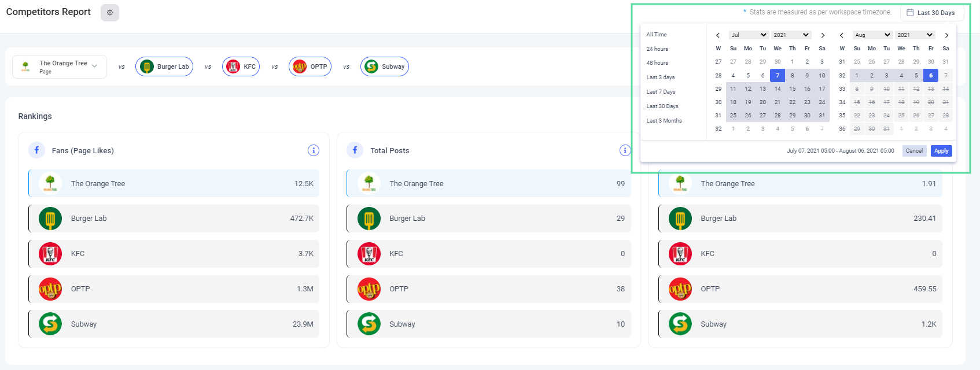Click info icon on Total Posts card

[625, 150]
